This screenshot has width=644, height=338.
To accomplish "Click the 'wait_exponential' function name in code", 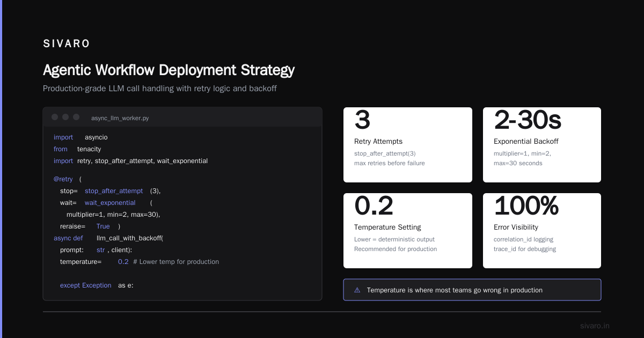I will click(x=110, y=203).
